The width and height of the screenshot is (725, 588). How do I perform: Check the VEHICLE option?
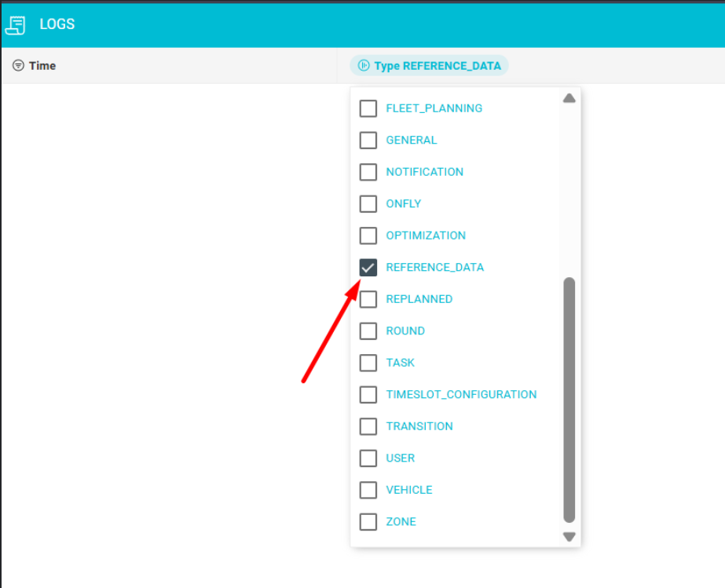[368, 490]
